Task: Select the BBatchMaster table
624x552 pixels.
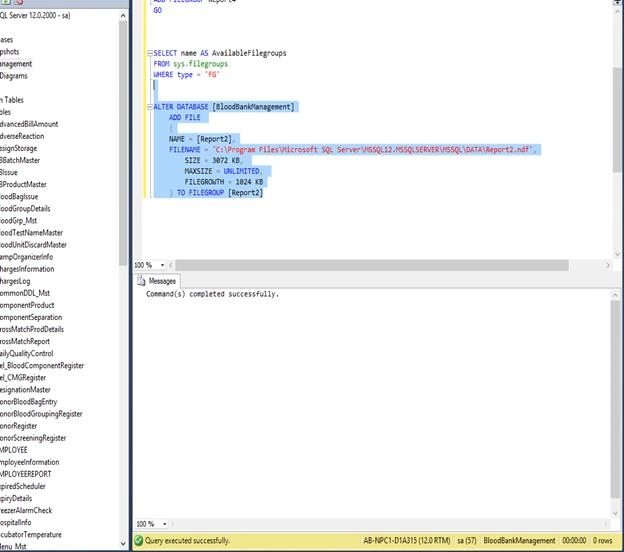Action: click(x=20, y=160)
